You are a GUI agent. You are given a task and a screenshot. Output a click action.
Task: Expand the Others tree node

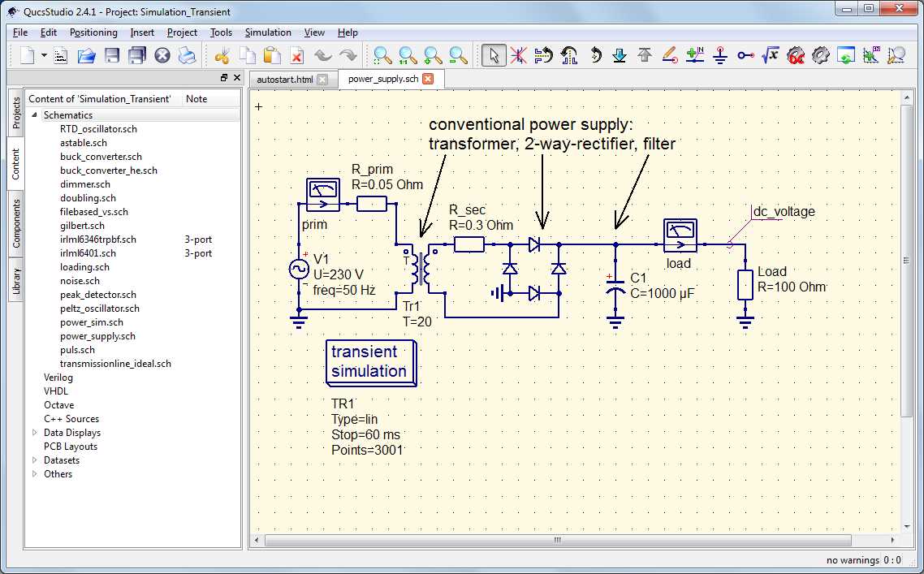34,474
